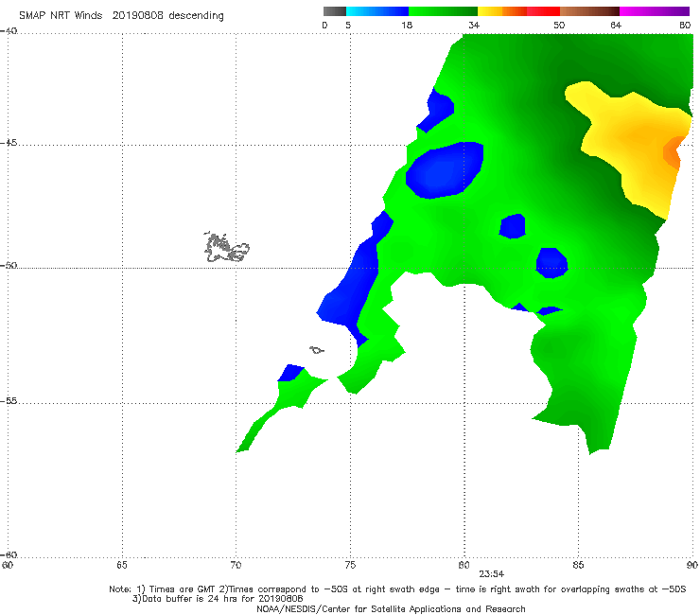Click the swath time label "23:54"
This screenshot has width=700, height=615.
492,574
